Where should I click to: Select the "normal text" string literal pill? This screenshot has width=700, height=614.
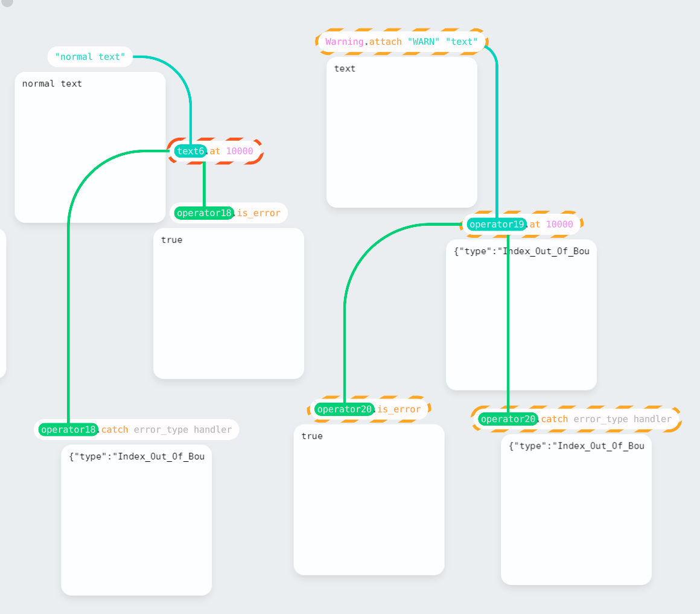click(x=89, y=56)
